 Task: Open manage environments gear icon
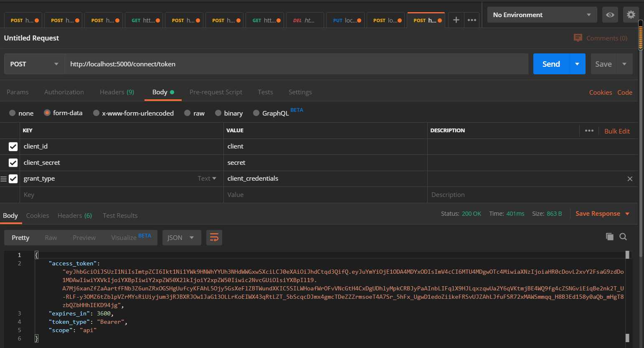pyautogui.click(x=631, y=15)
